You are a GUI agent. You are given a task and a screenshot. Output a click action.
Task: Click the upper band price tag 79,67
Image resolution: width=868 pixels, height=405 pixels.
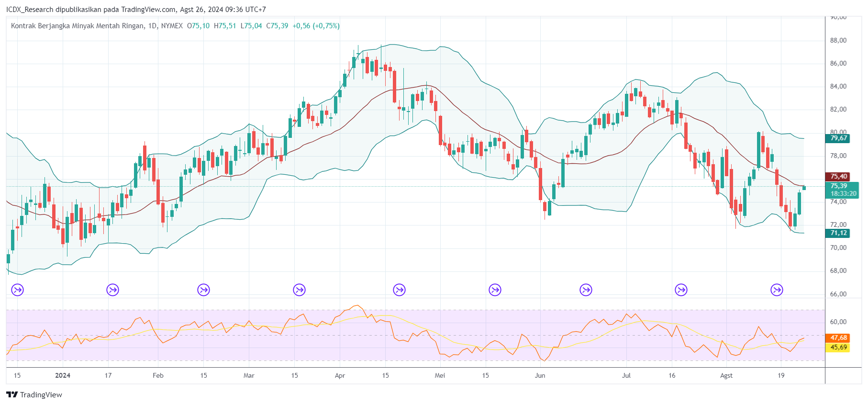pyautogui.click(x=838, y=138)
